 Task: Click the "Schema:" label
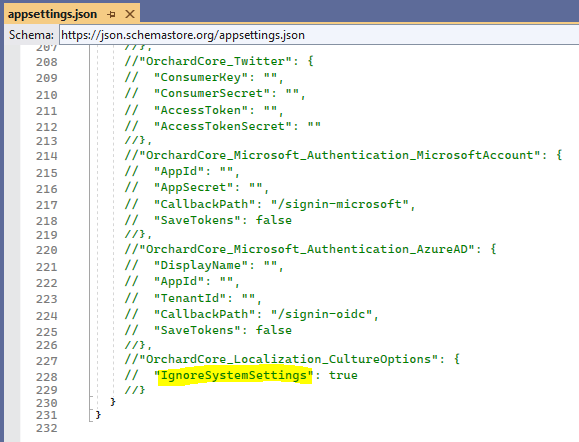[x=31, y=35]
